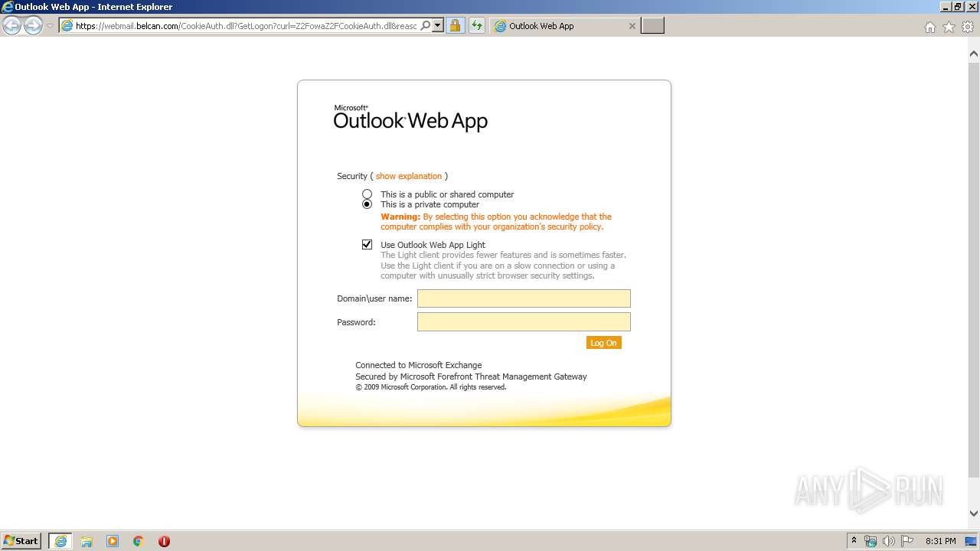980x551 pixels.
Task: Select public or shared computer option
Action: (x=367, y=194)
